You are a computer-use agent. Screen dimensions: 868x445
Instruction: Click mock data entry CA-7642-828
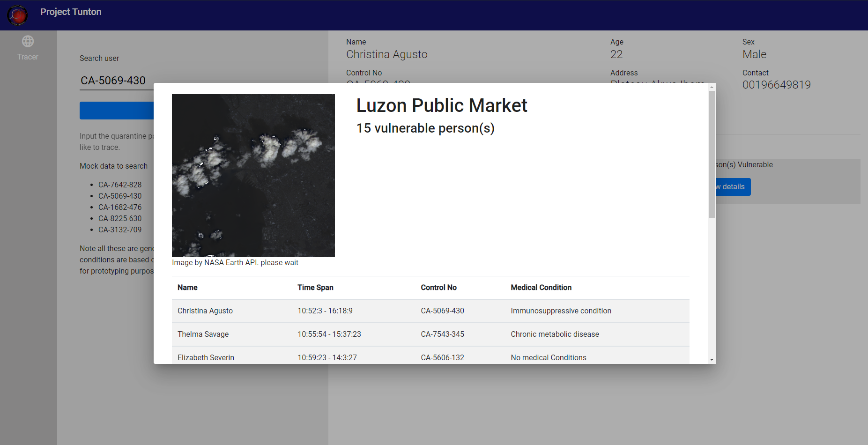(120, 185)
